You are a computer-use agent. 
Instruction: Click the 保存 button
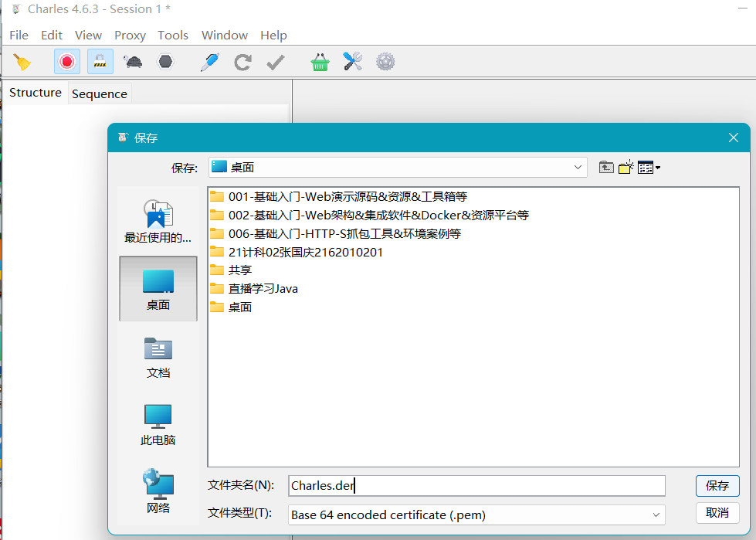(717, 485)
